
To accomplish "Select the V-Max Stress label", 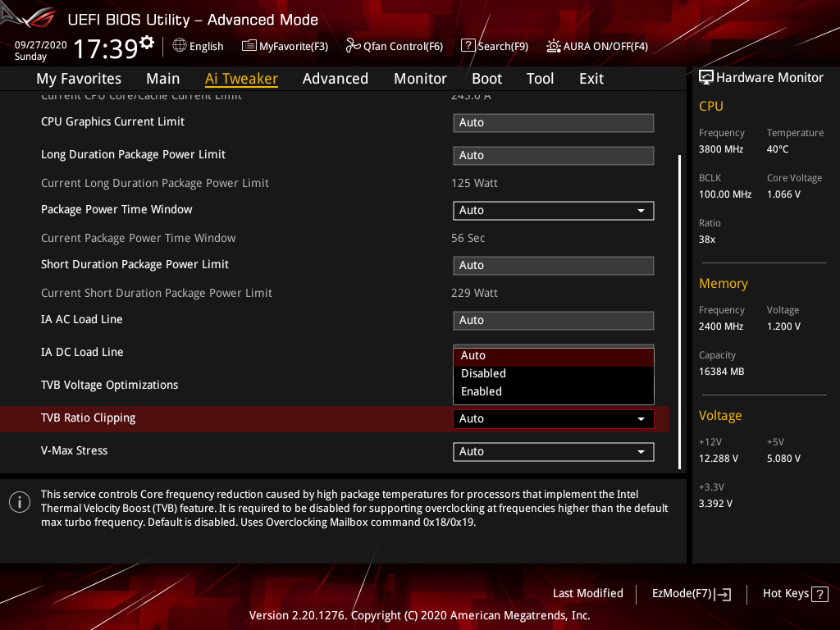I will coord(75,450).
